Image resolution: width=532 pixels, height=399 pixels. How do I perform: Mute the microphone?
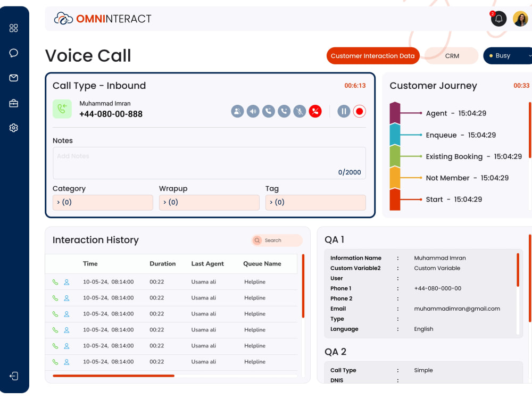click(300, 111)
